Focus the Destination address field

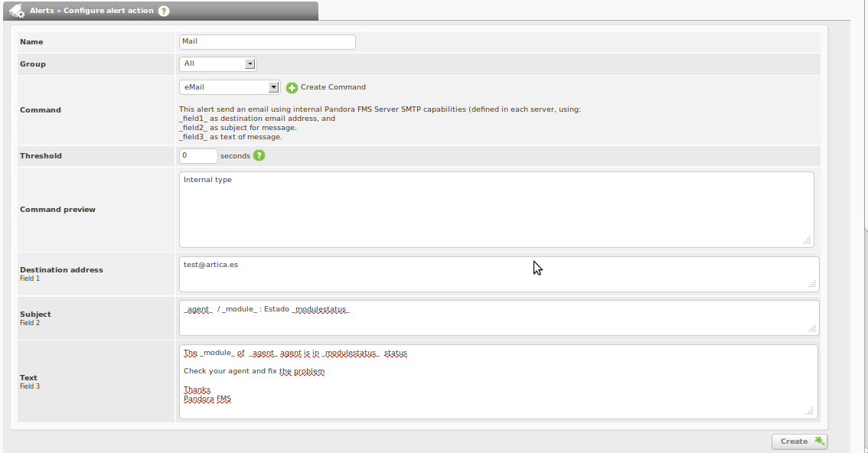(498, 274)
